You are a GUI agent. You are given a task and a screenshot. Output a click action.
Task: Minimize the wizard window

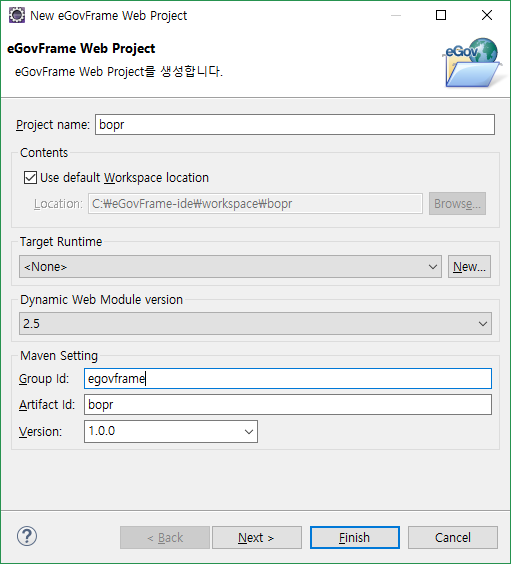[x=396, y=15]
